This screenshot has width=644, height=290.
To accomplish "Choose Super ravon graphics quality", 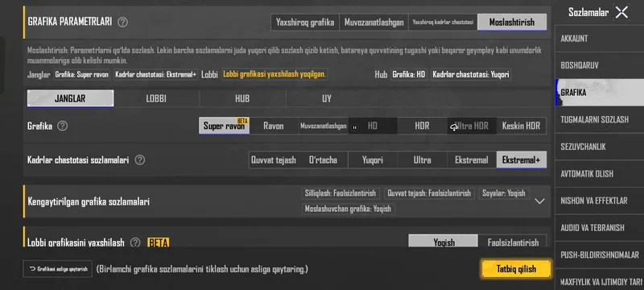I will tap(225, 126).
